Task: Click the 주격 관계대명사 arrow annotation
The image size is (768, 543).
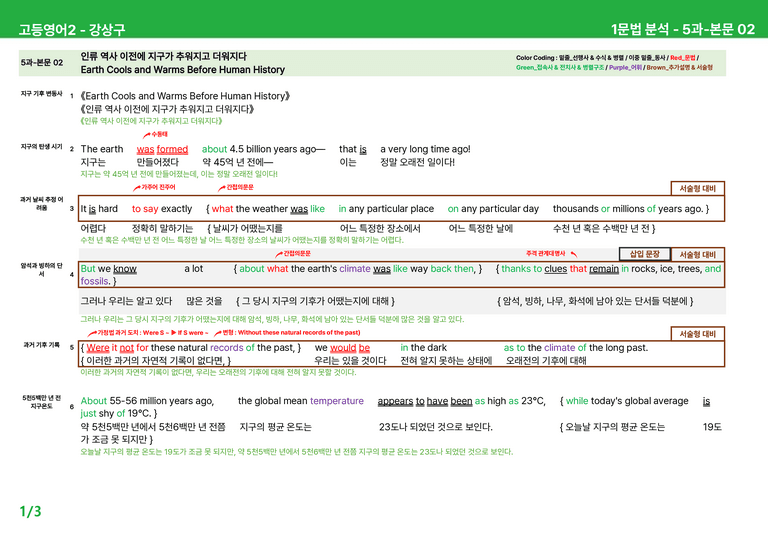Action: pos(552,254)
